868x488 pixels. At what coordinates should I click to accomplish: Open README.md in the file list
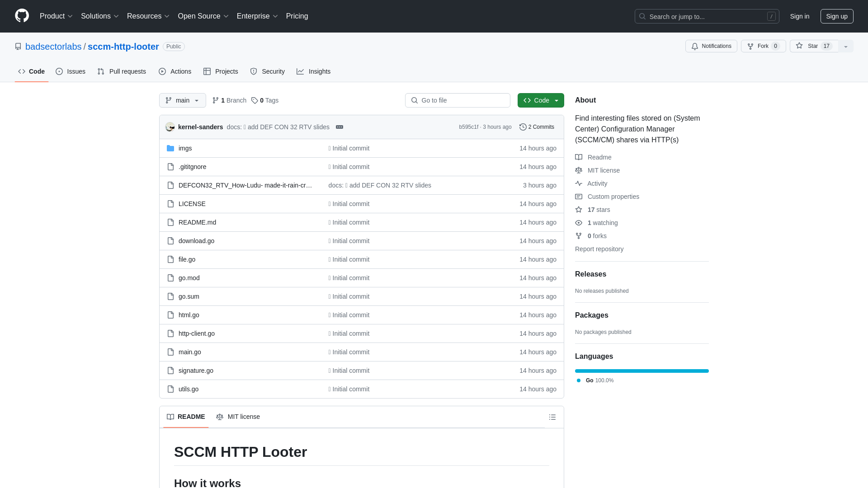tap(197, 222)
